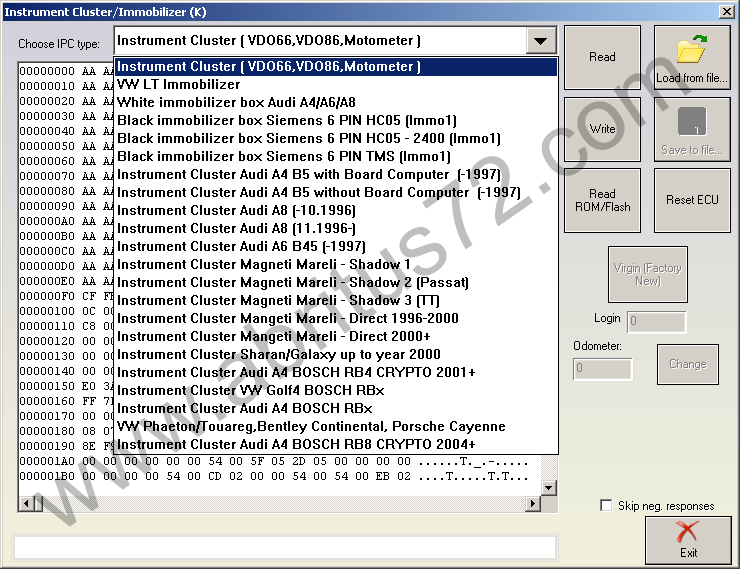
Task: Select Audi A4 BOSCH RB8 CRYPTO 2004+
Action: pyautogui.click(x=336, y=444)
